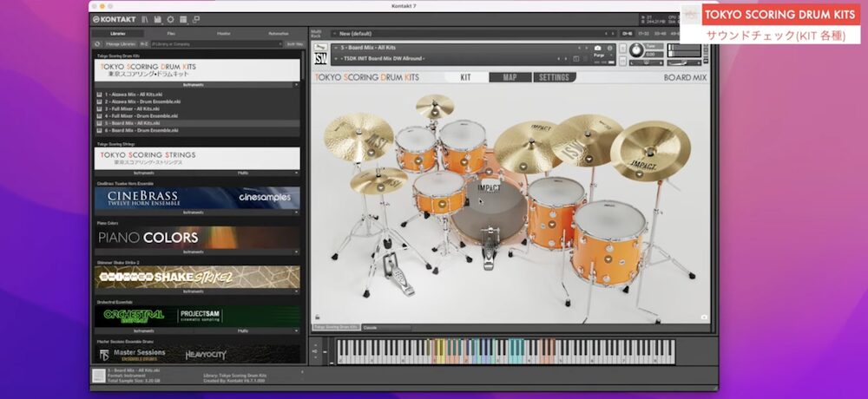Click the instrument volume slider
This screenshot has width=868, height=399.
pos(685,62)
